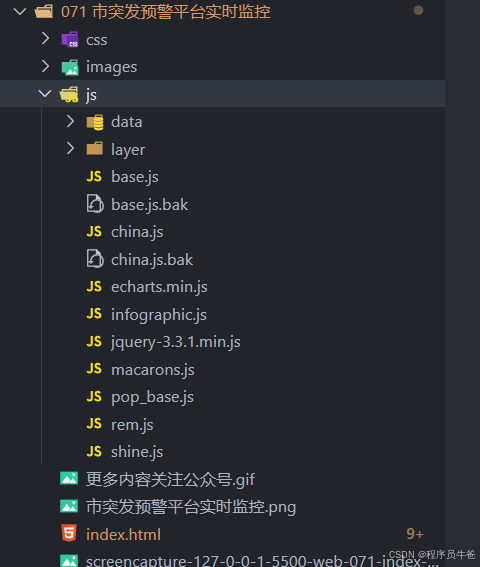
Task: Open the china.js.bak file
Action: click(152, 260)
